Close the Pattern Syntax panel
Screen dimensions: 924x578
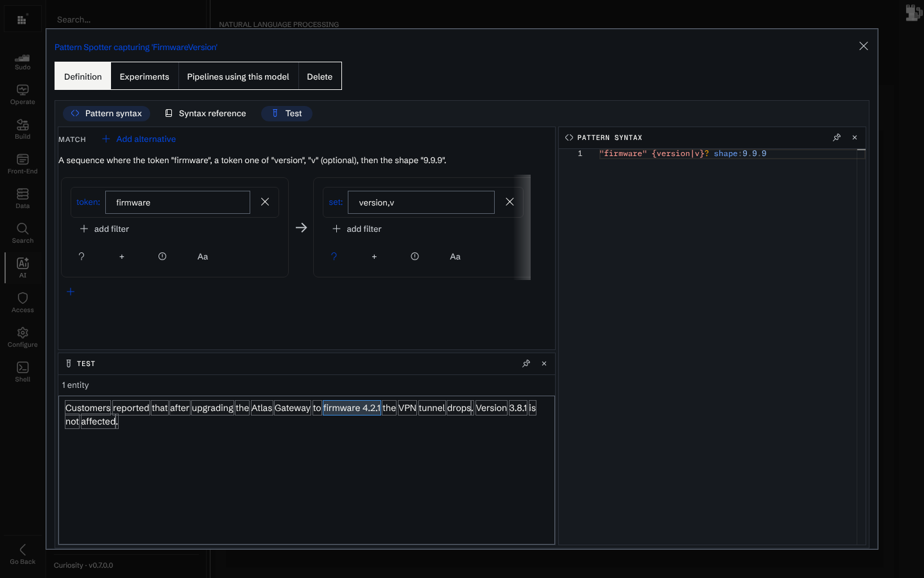point(855,137)
